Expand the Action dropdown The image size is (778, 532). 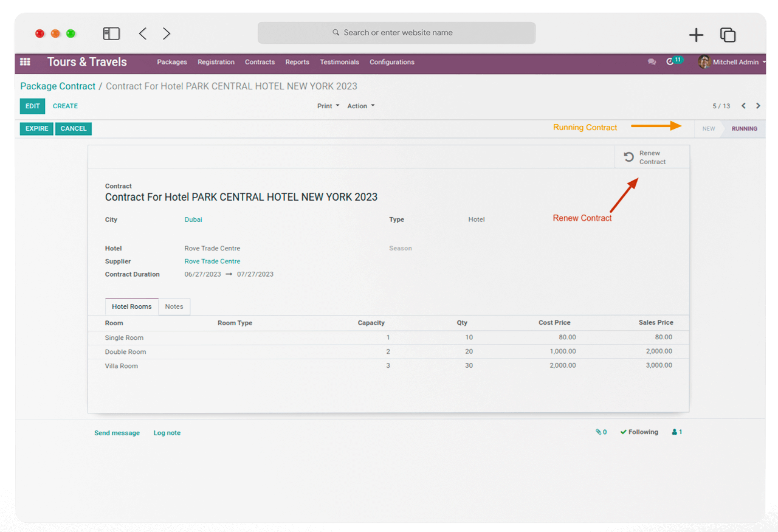361,106
